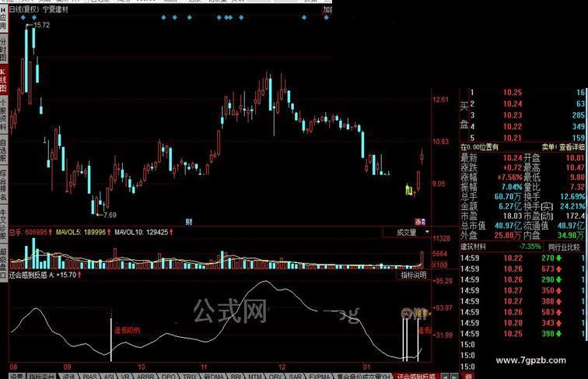Select the BIAS indicator tab
The image size is (588, 379).
(x=89, y=376)
